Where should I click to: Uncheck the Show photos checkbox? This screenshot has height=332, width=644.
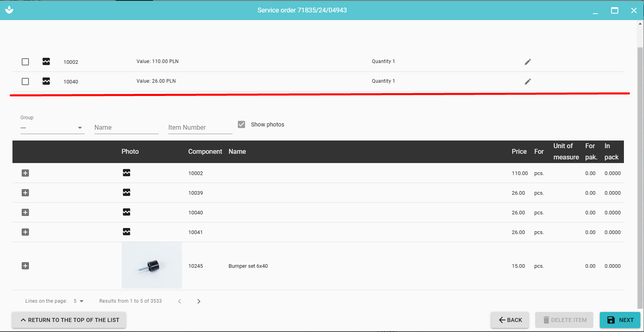click(241, 124)
